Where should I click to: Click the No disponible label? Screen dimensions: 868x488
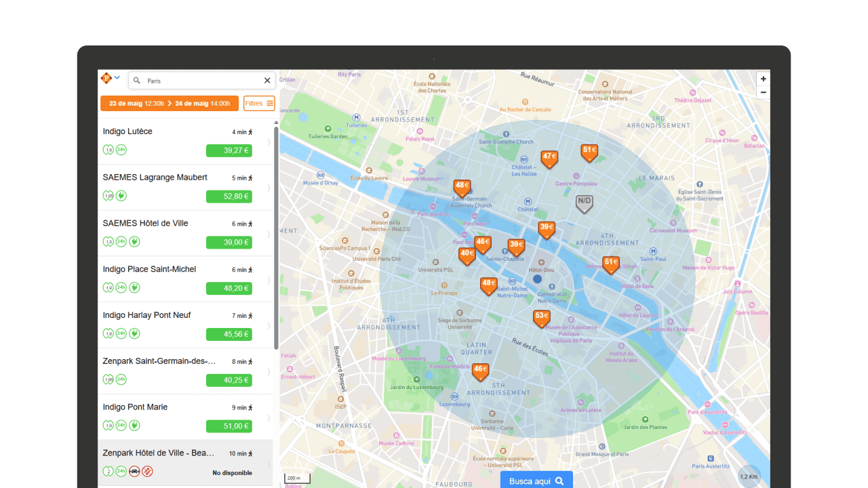[x=232, y=473]
